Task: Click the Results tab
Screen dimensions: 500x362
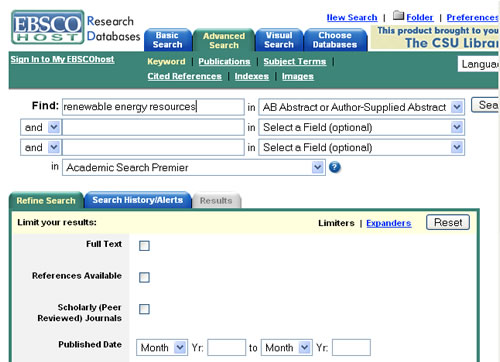Action: tap(216, 201)
